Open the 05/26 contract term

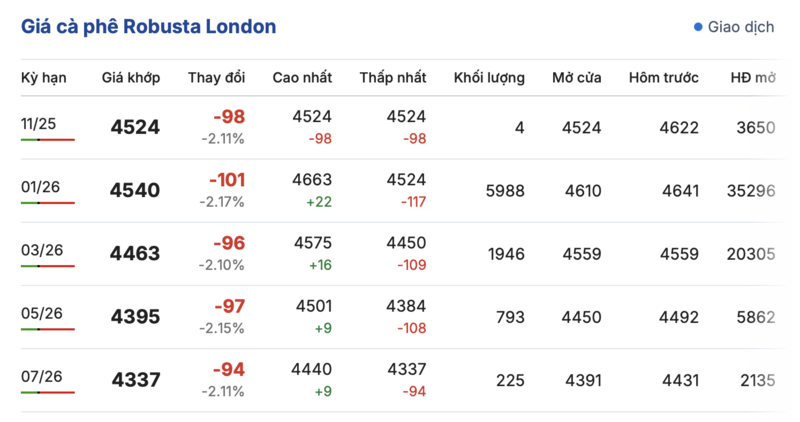click(x=42, y=313)
